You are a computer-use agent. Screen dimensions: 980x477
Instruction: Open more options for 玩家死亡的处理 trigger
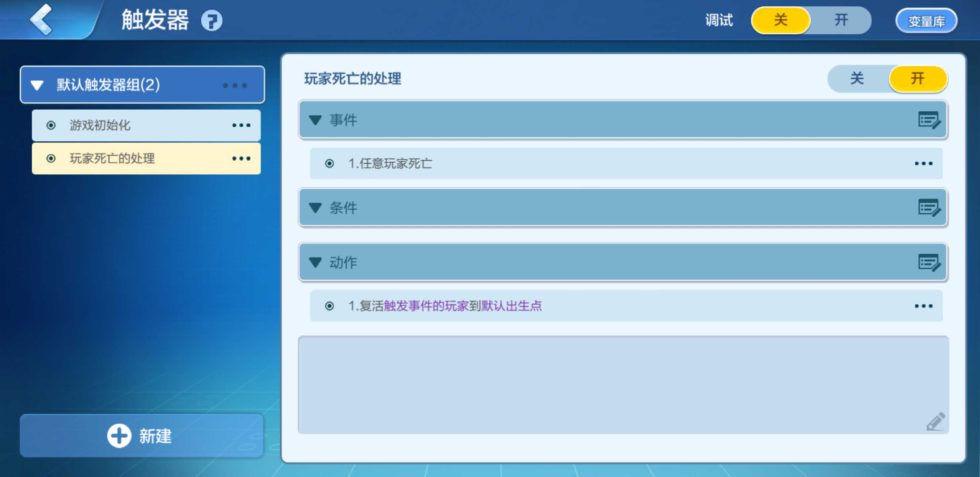pyautogui.click(x=242, y=158)
